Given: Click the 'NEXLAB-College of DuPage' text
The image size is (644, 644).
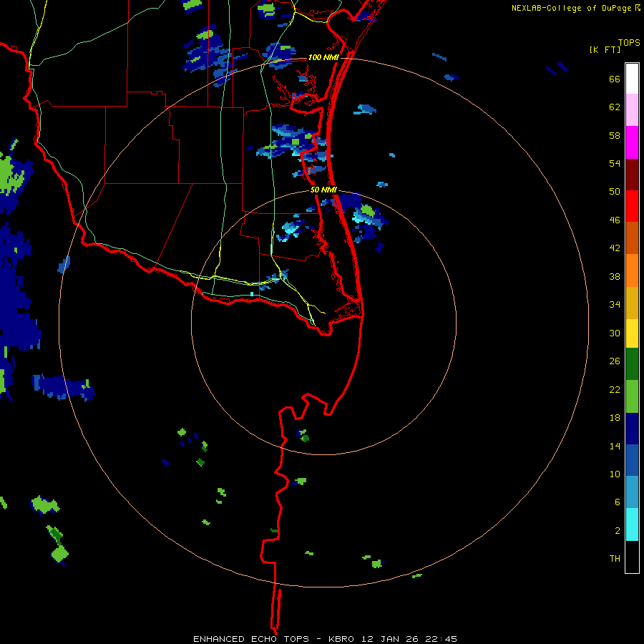Looking at the screenshot, I should (x=571, y=8).
